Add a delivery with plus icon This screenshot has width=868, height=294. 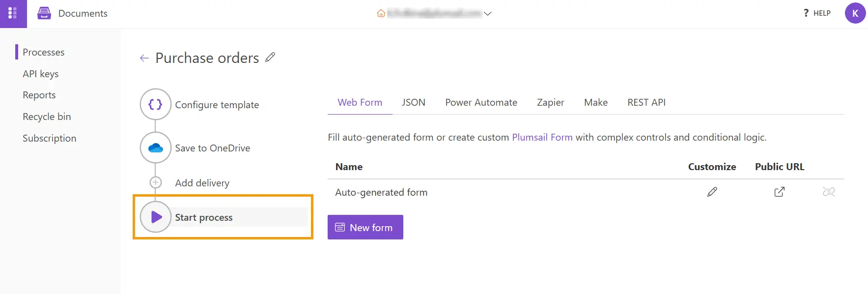[156, 182]
